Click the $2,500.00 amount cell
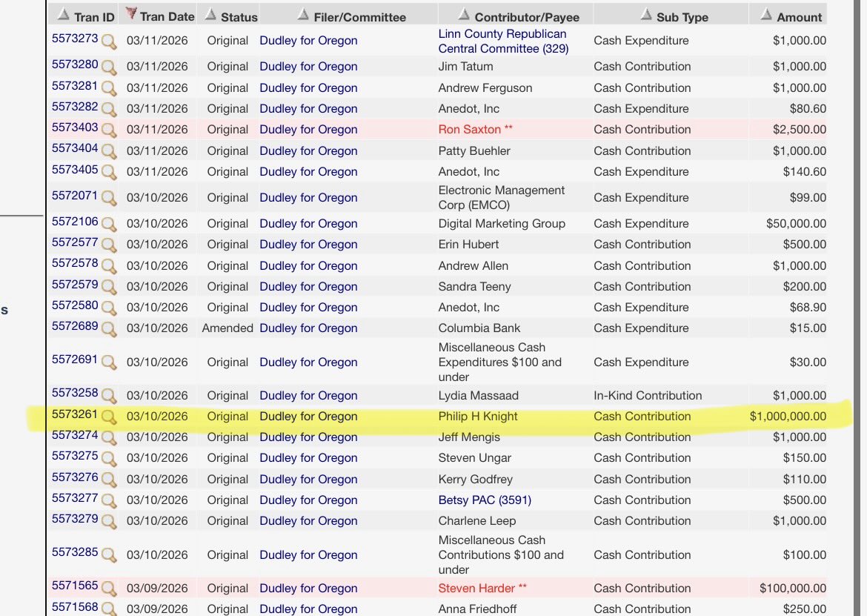 [x=800, y=130]
